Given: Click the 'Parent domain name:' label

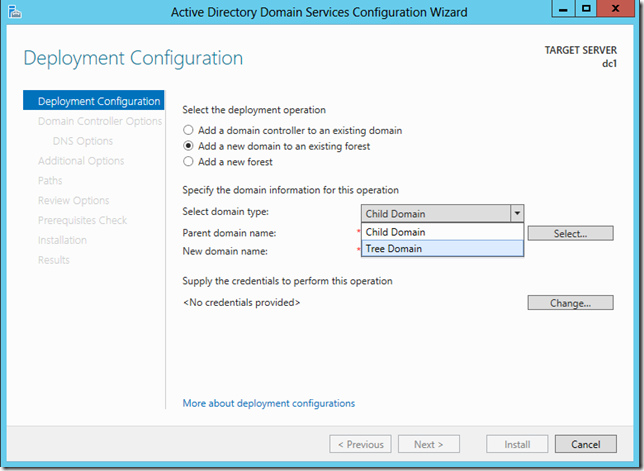Looking at the screenshot, I should pos(229,233).
